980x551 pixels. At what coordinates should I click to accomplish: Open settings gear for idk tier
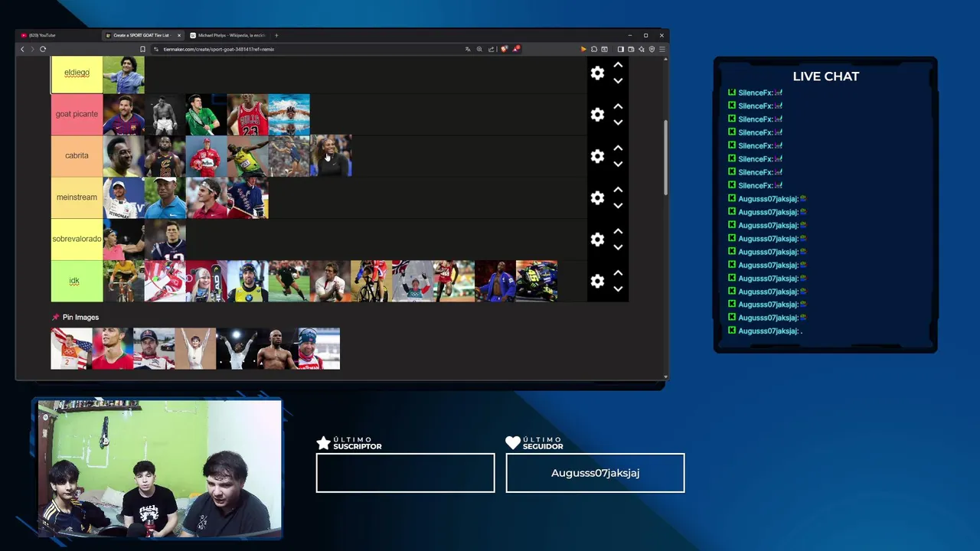[x=597, y=281]
